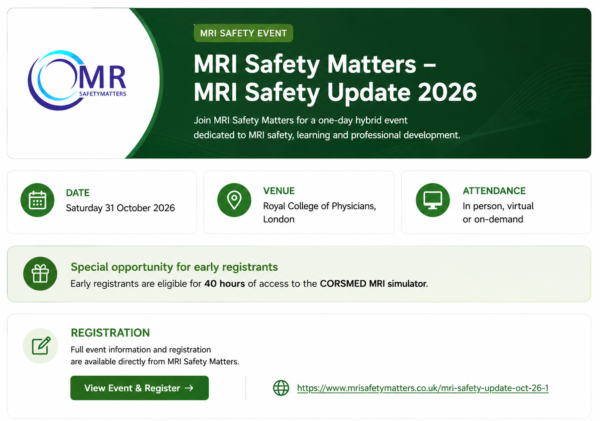Click the View Event & Register button
The height and width of the screenshot is (421, 600).
tap(140, 388)
